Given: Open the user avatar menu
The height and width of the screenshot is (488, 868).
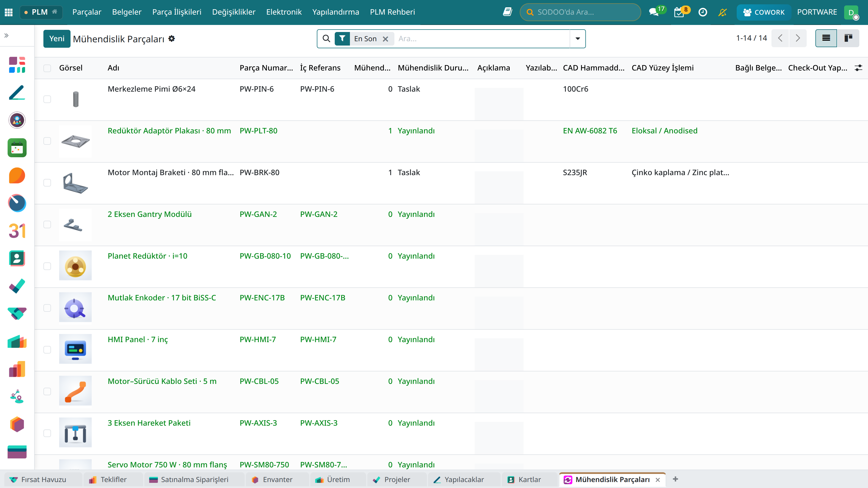Looking at the screenshot, I should click(851, 12).
